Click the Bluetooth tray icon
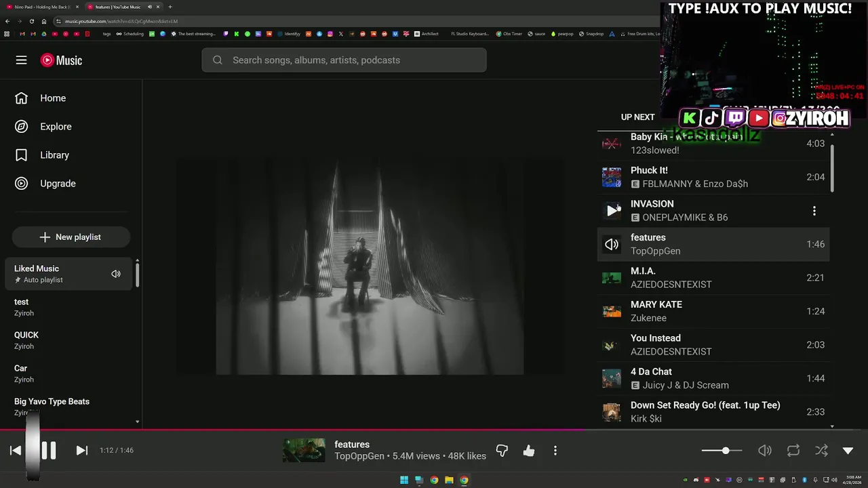Viewport: 868px width, 488px height. click(804, 480)
